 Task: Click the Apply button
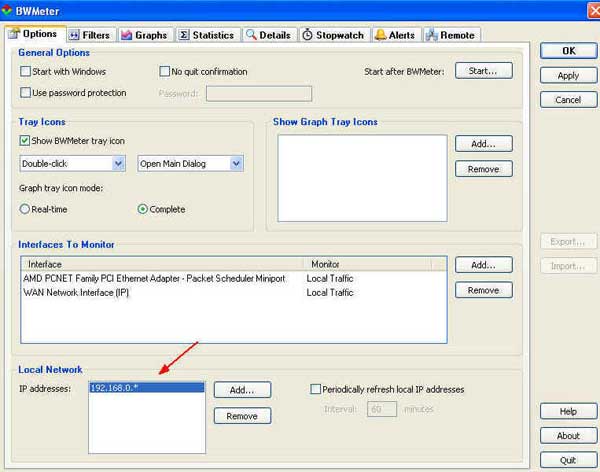coord(569,75)
